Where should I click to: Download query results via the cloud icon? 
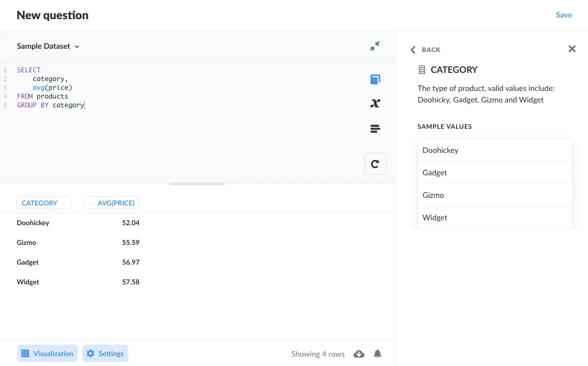(359, 353)
